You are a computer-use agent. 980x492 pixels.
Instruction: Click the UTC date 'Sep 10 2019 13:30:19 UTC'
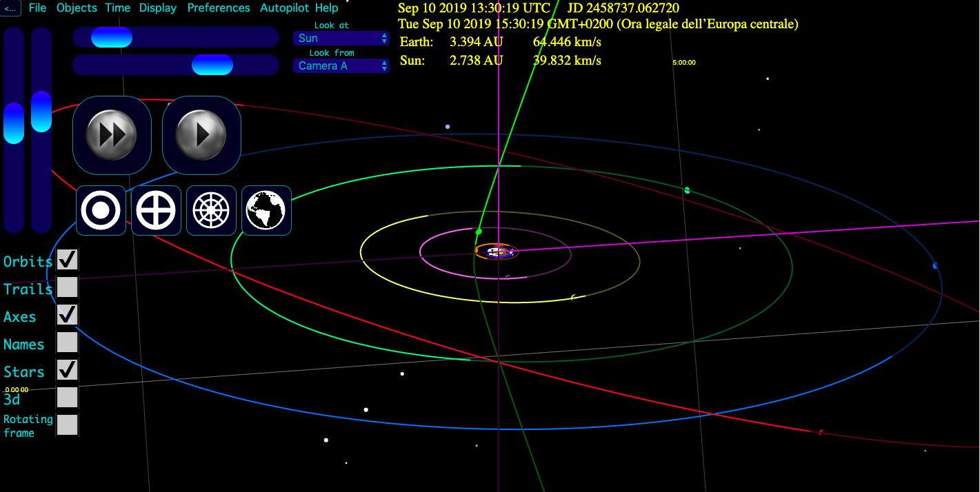coord(474,8)
